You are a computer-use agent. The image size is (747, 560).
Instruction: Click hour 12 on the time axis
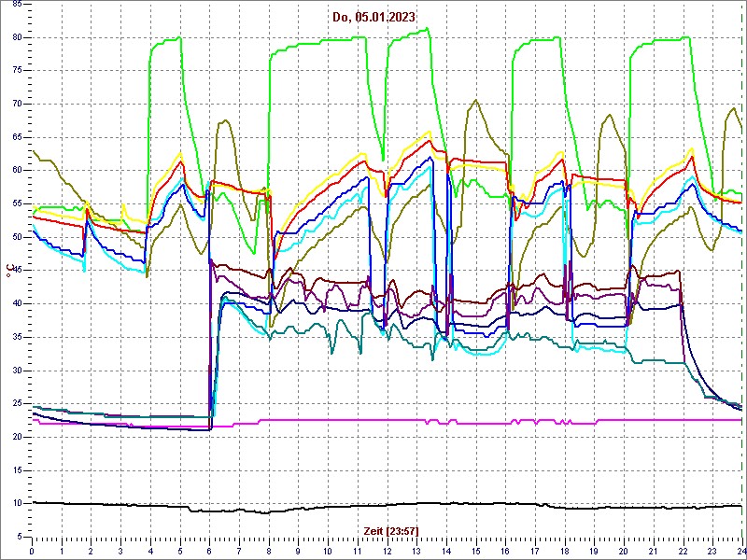[x=387, y=551]
